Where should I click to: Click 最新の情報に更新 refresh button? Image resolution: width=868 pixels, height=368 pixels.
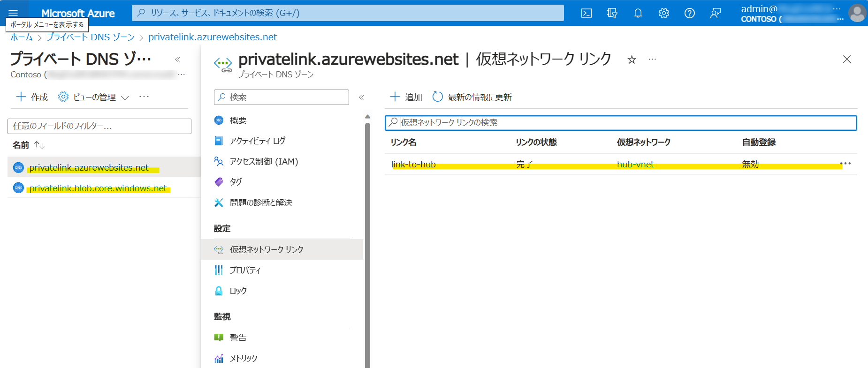tap(472, 97)
